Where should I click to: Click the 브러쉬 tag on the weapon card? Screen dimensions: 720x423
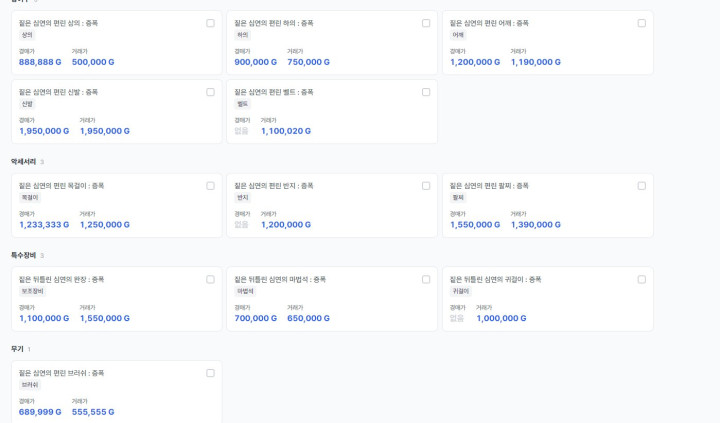[x=30, y=385]
